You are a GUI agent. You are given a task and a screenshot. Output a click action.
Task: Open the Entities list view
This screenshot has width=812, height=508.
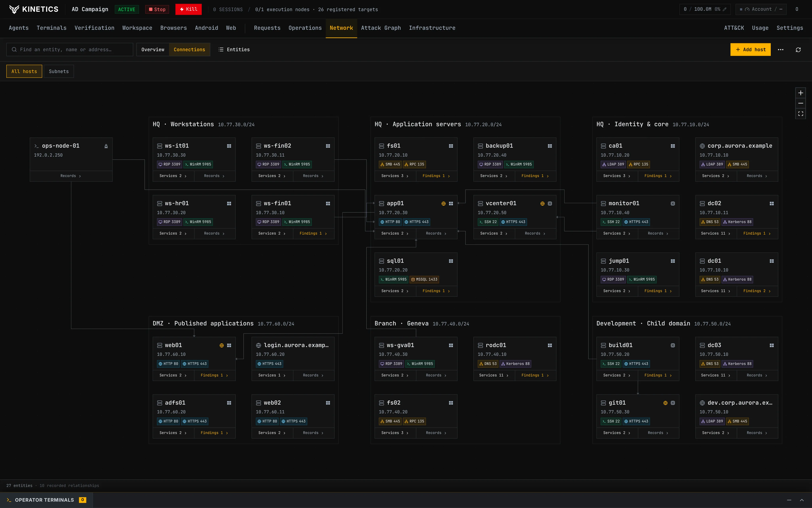[x=234, y=50]
